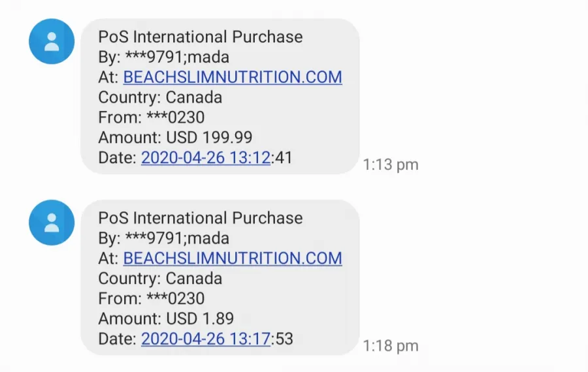This screenshot has width=588, height=372.
Task: Click 'PoS International Purchase' heading in second message
Action: click(x=201, y=218)
